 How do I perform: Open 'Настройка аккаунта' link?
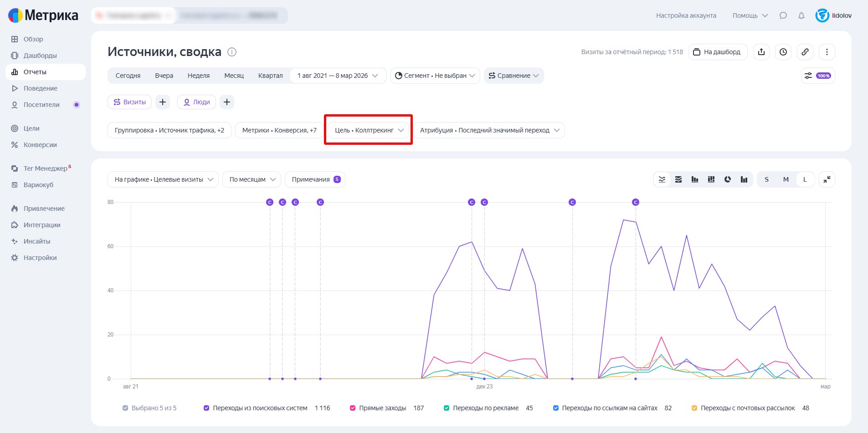(686, 15)
